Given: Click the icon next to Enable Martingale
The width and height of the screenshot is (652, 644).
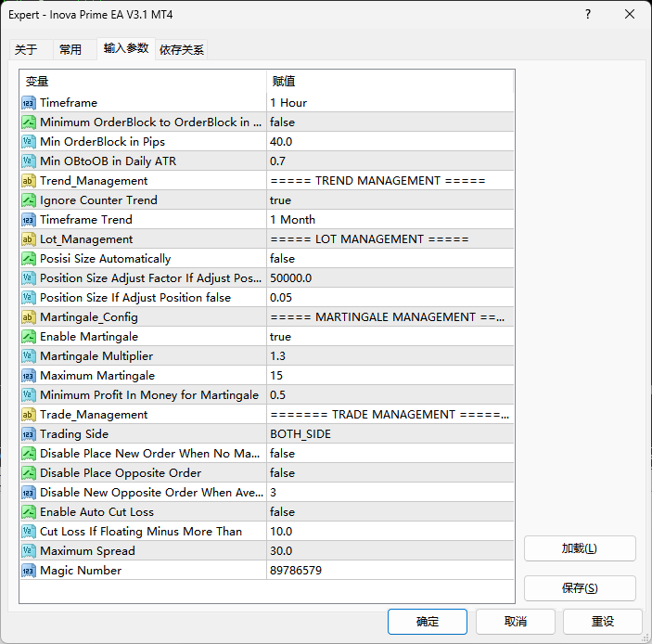Looking at the screenshot, I should (29, 337).
